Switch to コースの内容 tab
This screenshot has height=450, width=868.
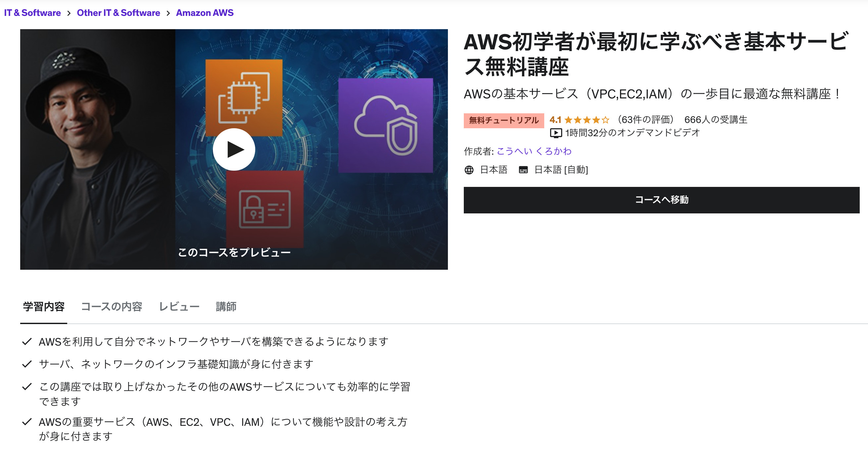112,306
